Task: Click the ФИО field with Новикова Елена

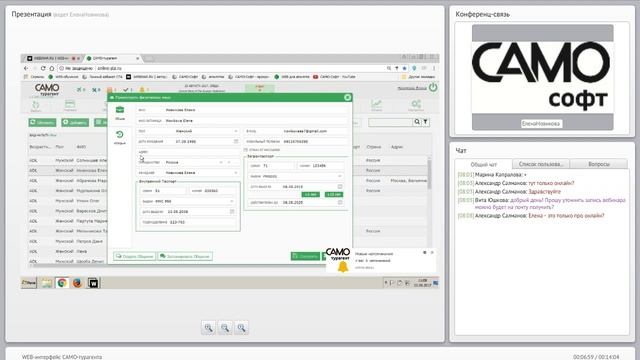Action: (243, 110)
